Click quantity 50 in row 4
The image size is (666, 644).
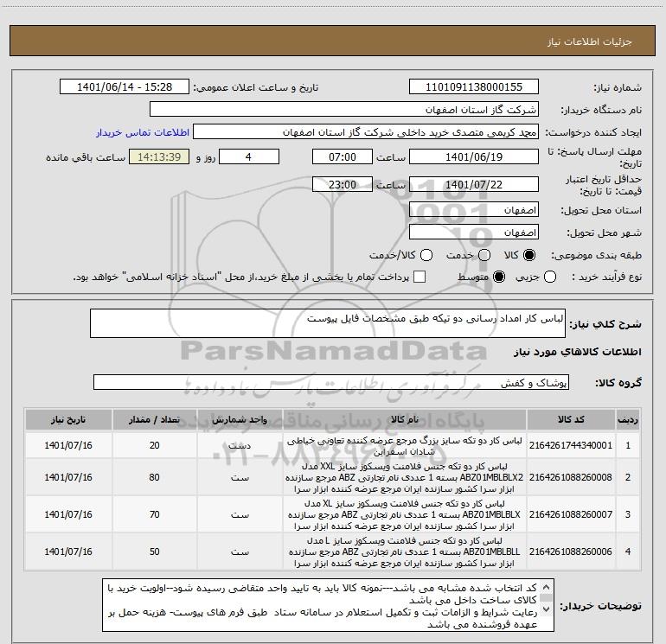[154, 552]
